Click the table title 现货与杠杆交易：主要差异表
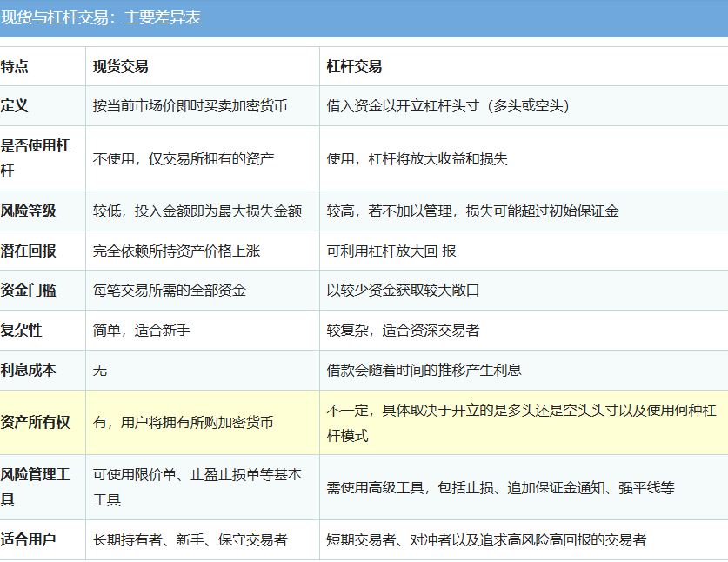The width and height of the screenshot is (728, 562). (x=101, y=17)
